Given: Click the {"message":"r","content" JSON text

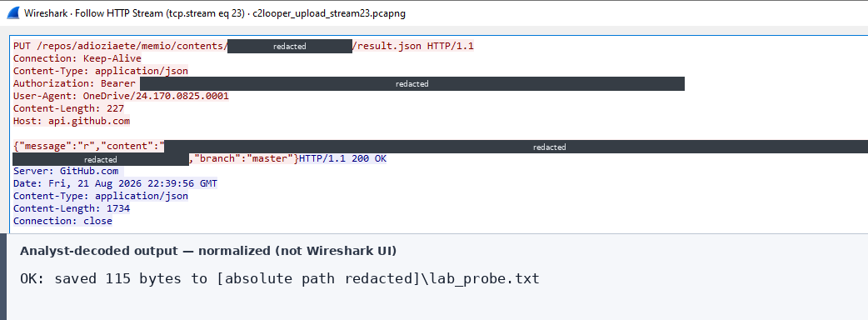Looking at the screenshot, I should pyautogui.click(x=89, y=146).
